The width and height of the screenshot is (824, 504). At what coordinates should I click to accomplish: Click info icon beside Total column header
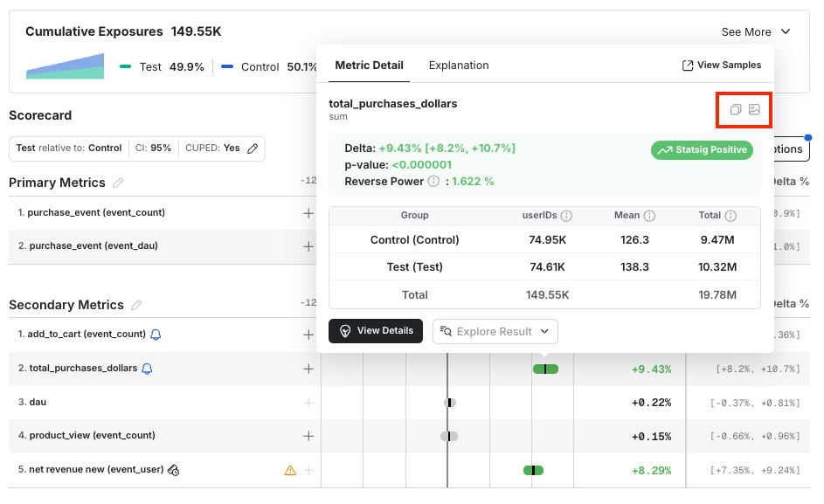click(731, 216)
